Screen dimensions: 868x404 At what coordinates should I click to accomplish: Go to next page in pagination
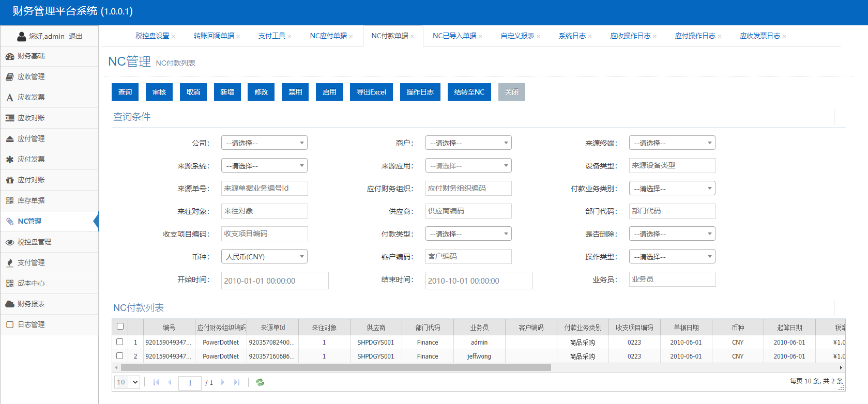tap(223, 382)
